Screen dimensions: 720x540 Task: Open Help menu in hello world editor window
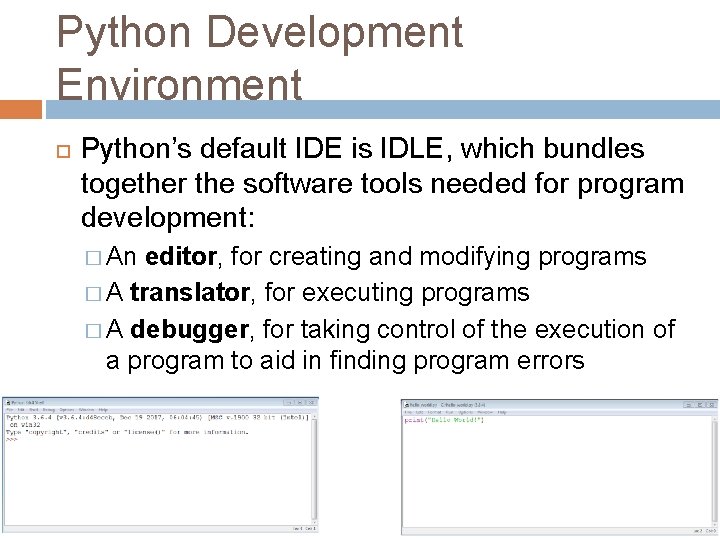(502, 412)
